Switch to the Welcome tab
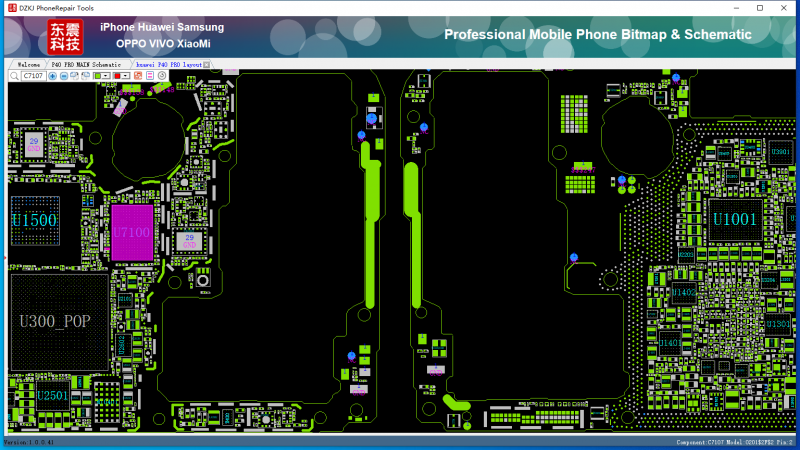This screenshot has width=800, height=450. pyautogui.click(x=29, y=65)
